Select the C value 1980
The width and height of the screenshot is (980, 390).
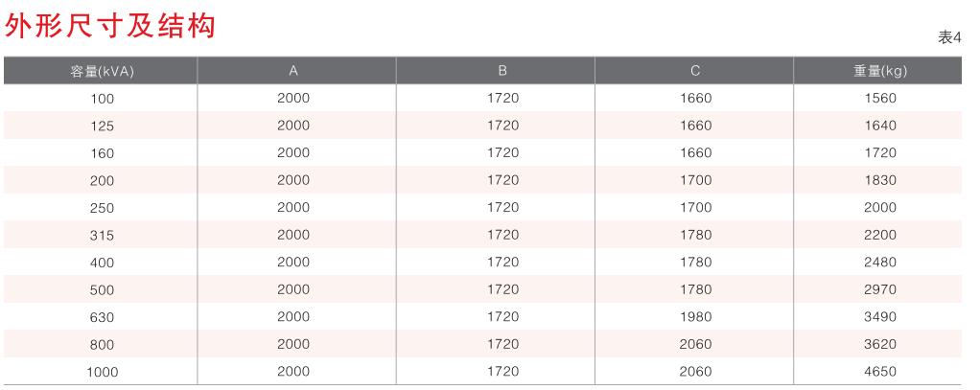point(695,317)
